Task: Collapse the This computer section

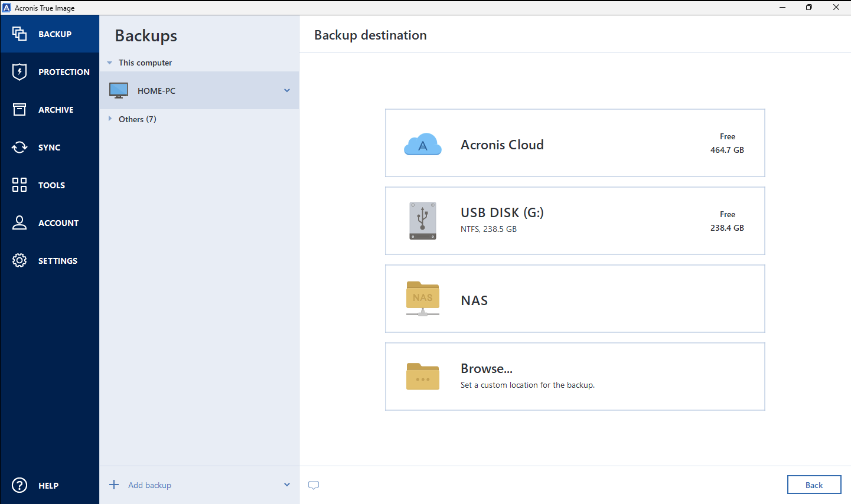Action: [x=109, y=62]
